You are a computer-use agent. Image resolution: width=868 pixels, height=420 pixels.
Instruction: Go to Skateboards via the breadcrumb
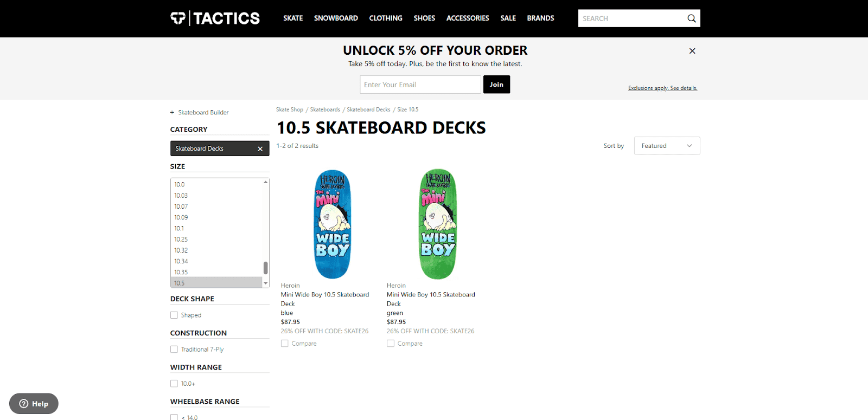(x=324, y=109)
